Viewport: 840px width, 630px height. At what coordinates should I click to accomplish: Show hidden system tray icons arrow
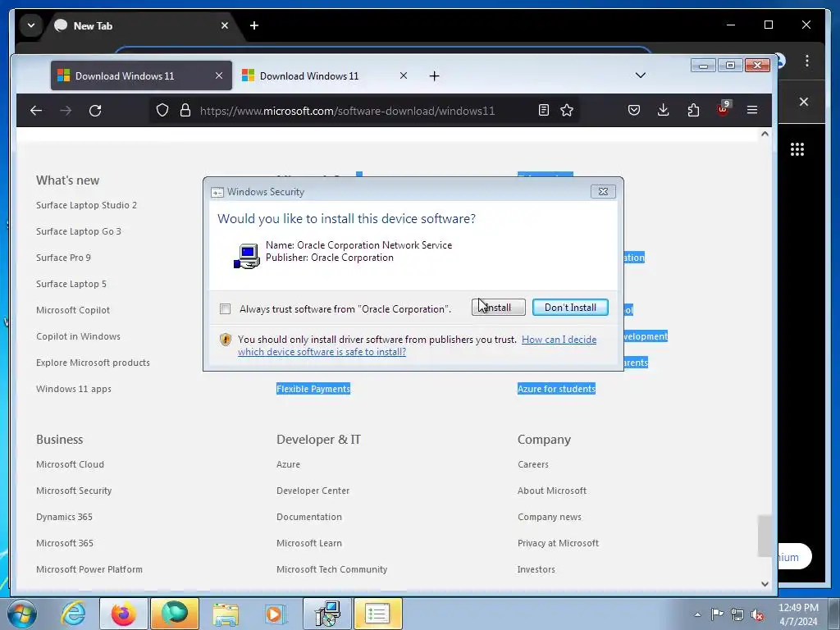[697, 614]
